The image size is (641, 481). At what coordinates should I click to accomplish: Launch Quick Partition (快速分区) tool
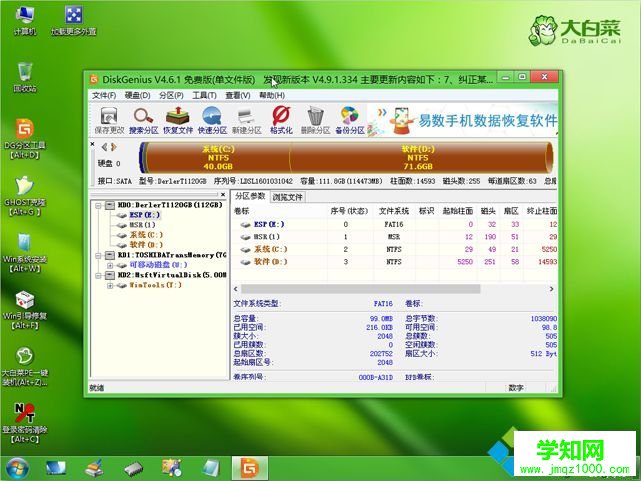212,120
